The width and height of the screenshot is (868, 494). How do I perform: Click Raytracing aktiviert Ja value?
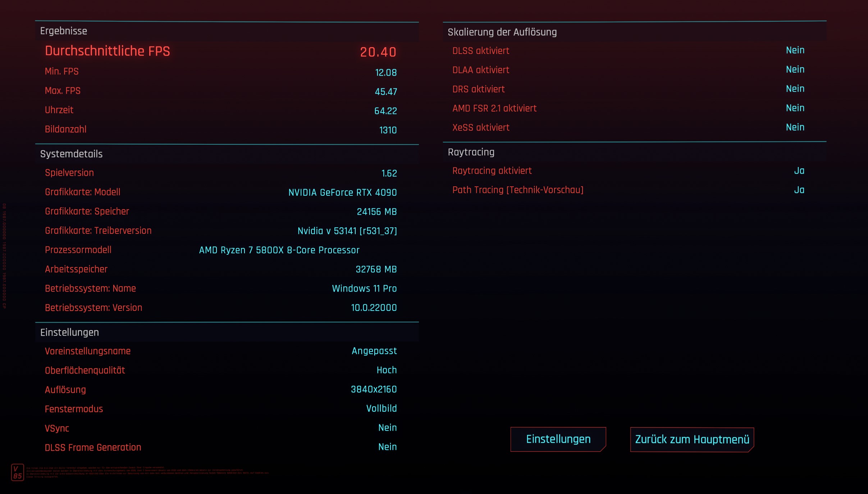(x=799, y=171)
